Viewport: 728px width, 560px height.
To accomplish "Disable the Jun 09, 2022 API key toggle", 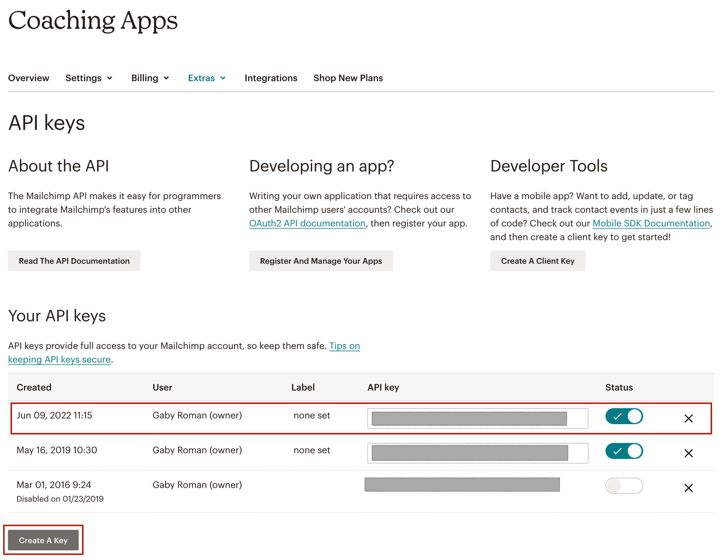I will point(624,416).
